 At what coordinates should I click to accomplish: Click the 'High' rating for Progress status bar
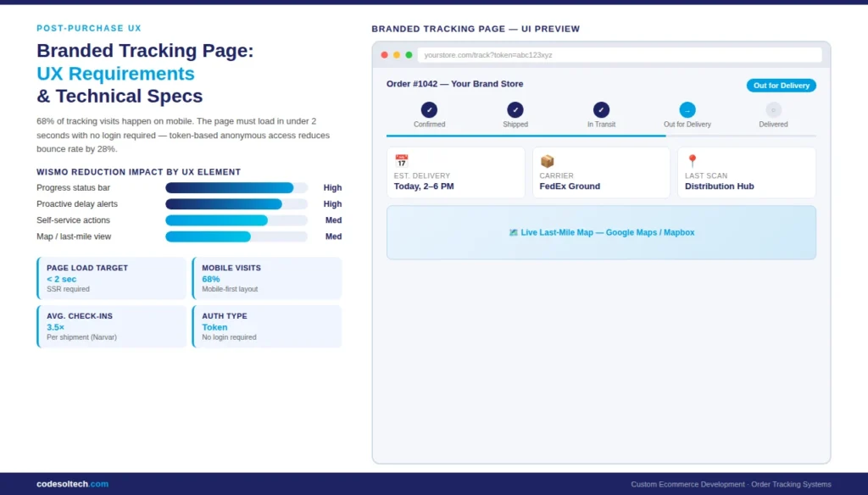[x=332, y=187]
